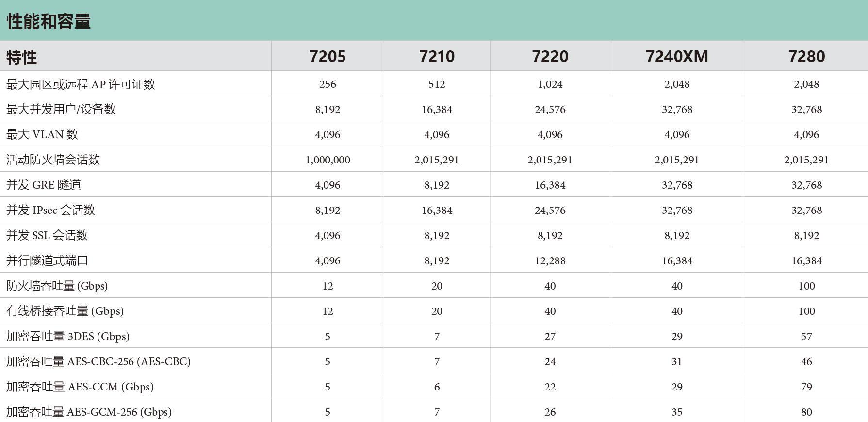The image size is (868, 422).
Task: Click 1,000,000 firewall sessions value
Action: [x=328, y=160]
